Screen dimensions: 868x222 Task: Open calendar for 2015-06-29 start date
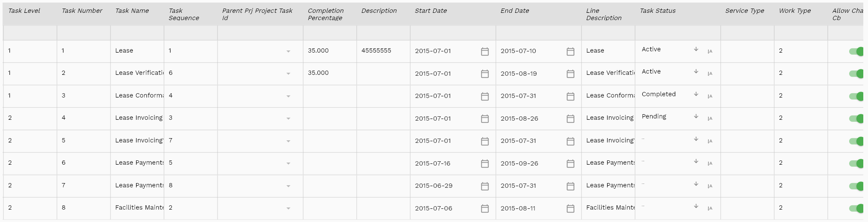point(485,186)
